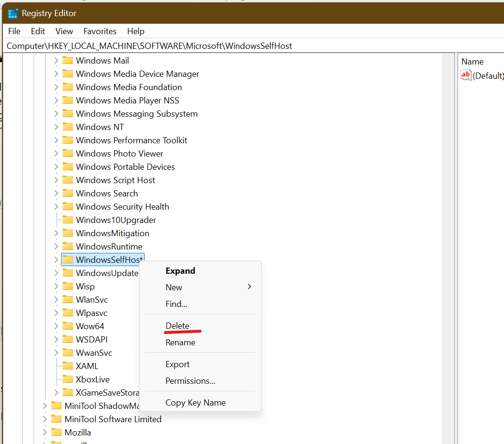Expand the WindowsRuntime key
The height and width of the screenshot is (444, 504).
click(56, 247)
